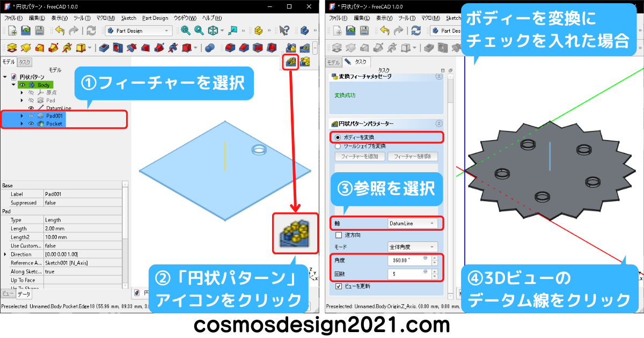Screen dimensions: 644x338
Task: Click Pad tool icon in left window
Action: click(x=11, y=48)
